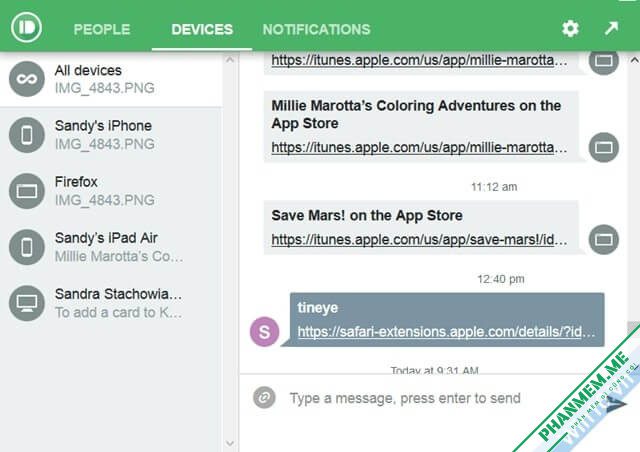Select Sandy's iPad Air device name
Image resolution: width=640 pixels, height=452 pixels.
click(x=106, y=238)
